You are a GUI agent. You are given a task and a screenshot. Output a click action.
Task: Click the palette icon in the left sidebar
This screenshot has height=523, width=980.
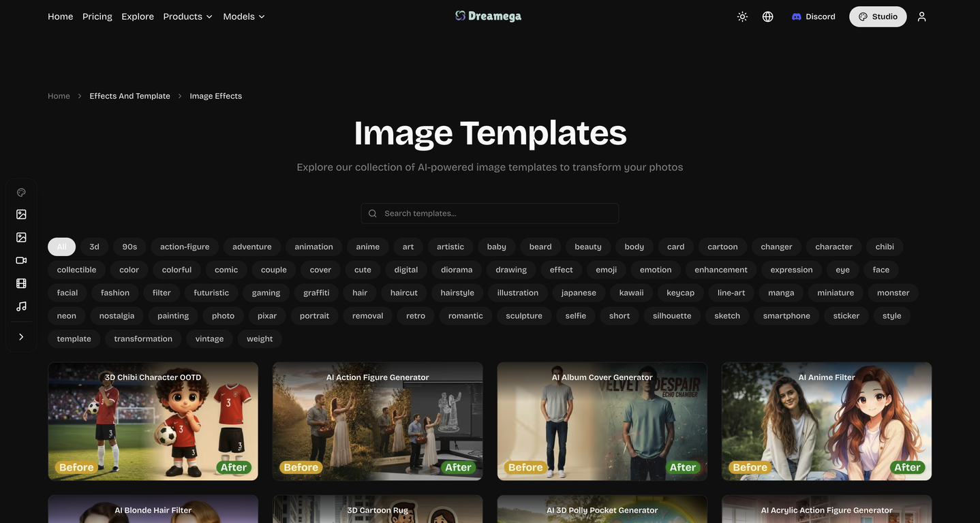(x=21, y=193)
